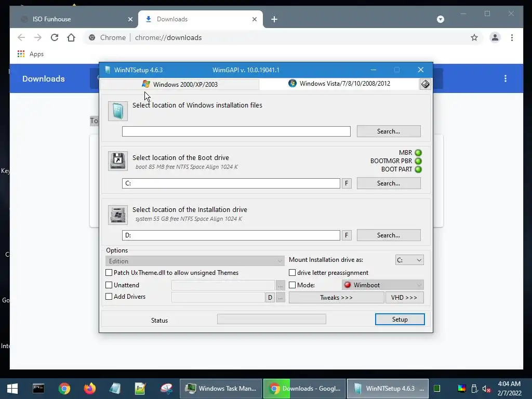Click the Installation drive path field
Screen dimensions: 532x399
[x=231, y=235]
